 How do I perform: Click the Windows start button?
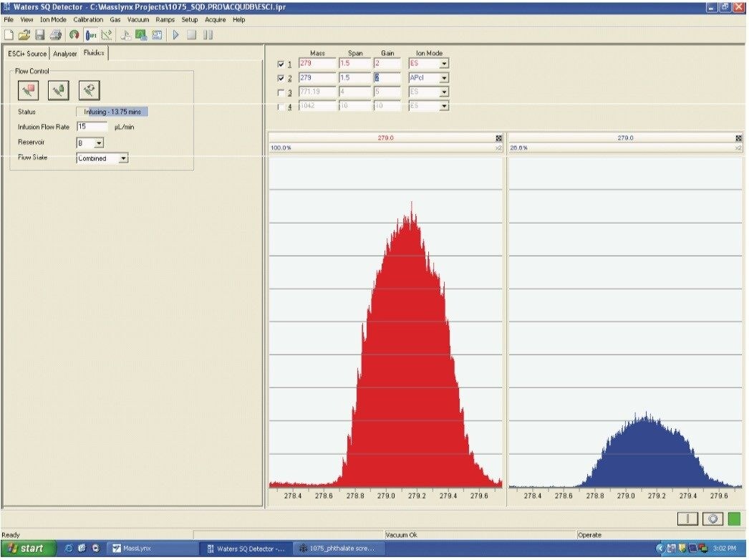pyautogui.click(x=29, y=549)
